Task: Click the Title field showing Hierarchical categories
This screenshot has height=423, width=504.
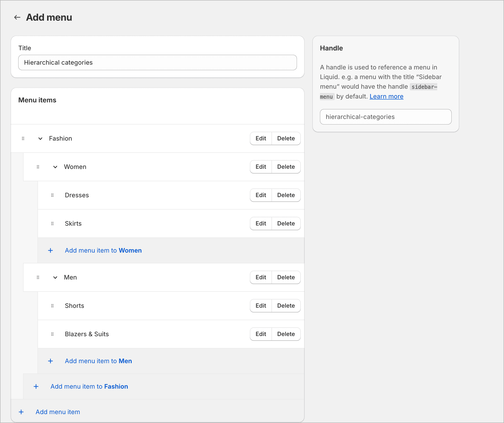Action: coord(157,62)
